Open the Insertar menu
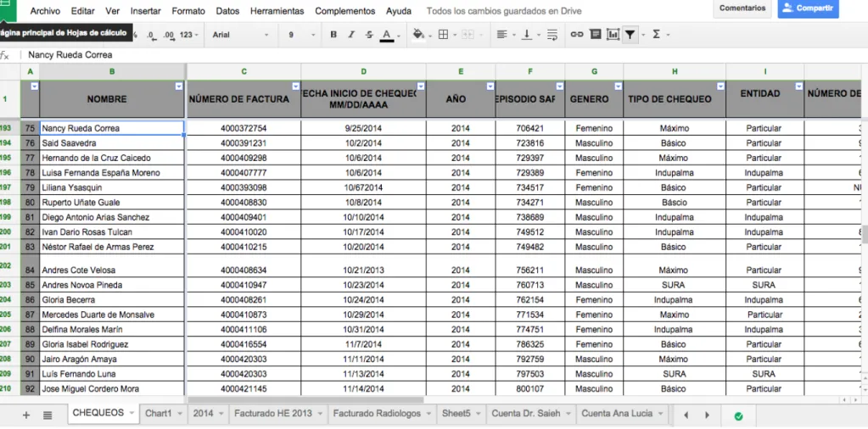 (146, 11)
